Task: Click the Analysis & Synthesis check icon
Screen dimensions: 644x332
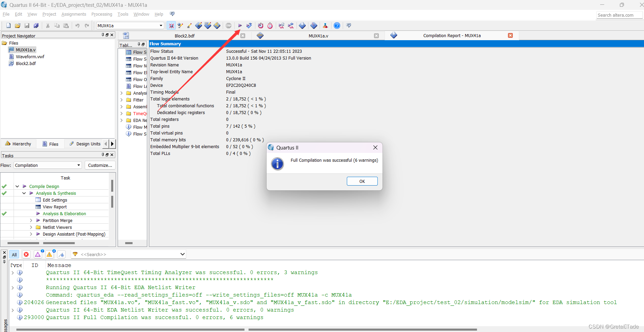Action: point(249,26)
